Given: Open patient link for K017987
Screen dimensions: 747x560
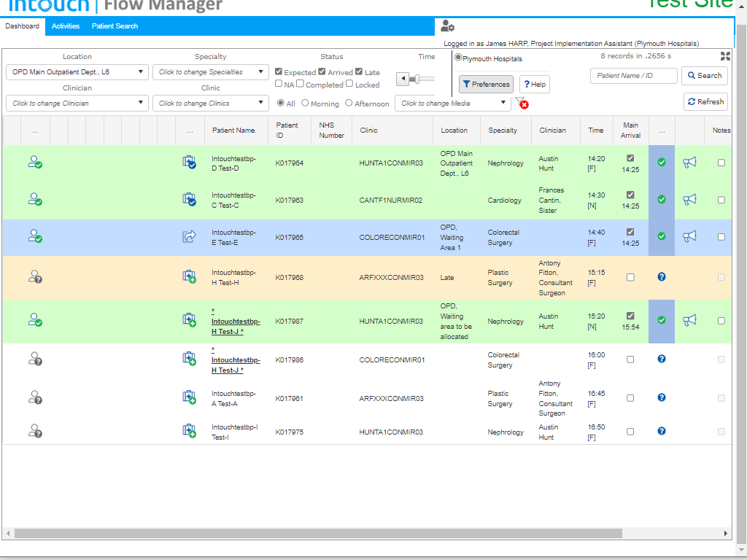Looking at the screenshot, I should tap(236, 322).
